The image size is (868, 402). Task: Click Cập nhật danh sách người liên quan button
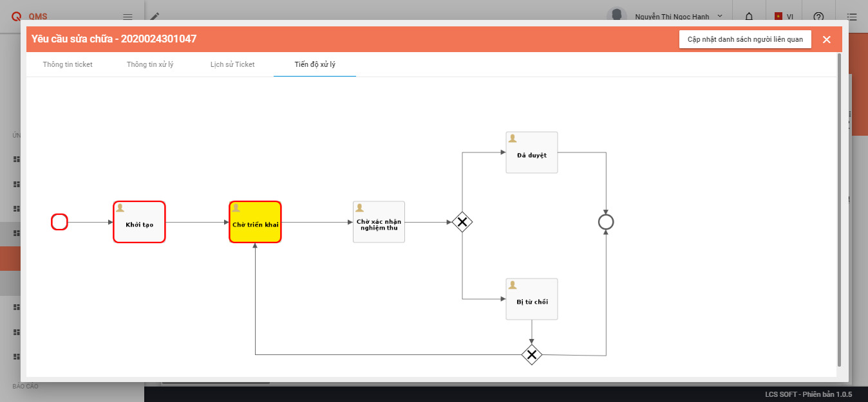point(745,39)
